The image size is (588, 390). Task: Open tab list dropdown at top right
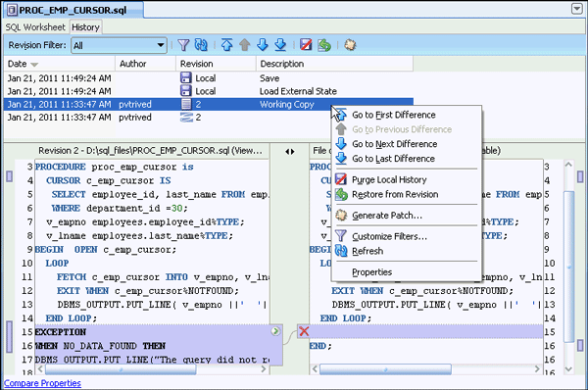point(577,8)
